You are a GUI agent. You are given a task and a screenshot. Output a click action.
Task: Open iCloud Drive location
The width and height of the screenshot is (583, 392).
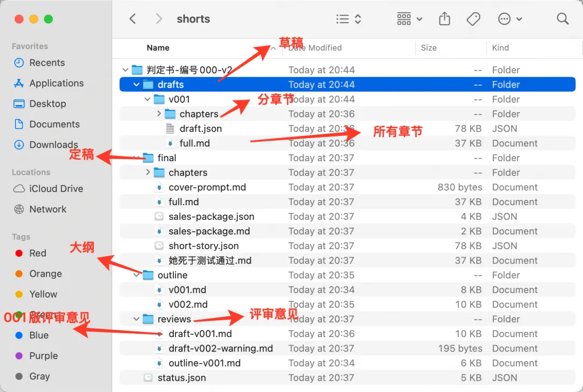point(48,189)
